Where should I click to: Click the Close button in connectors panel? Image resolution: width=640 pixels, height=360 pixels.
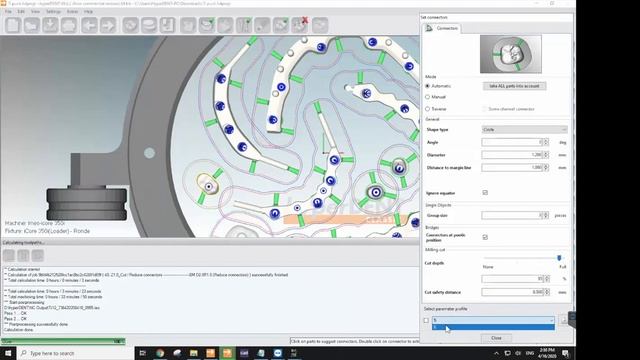(496, 338)
